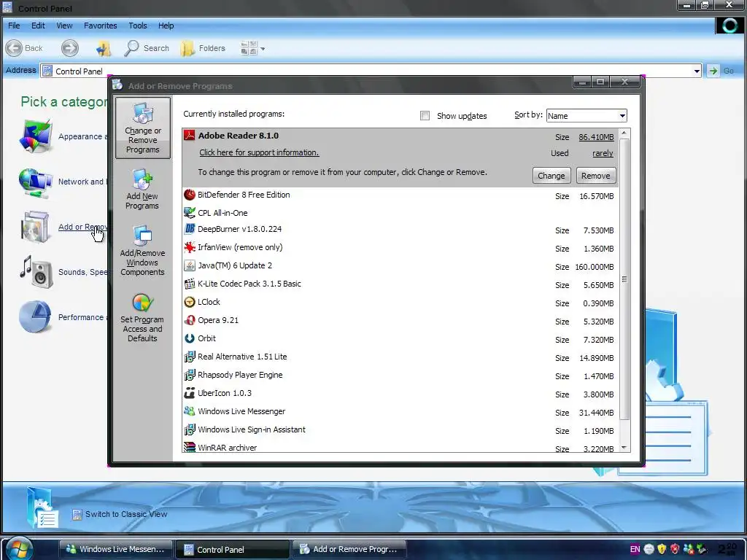
Task: Click the LClock program icon
Action: pyautogui.click(x=190, y=302)
